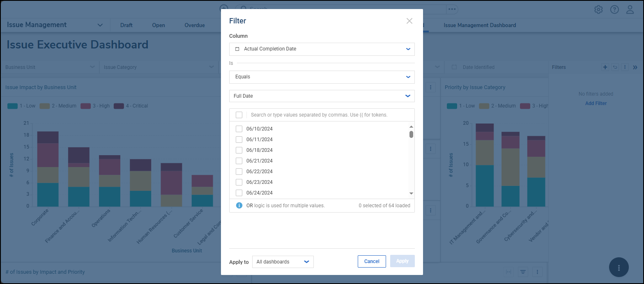The height and width of the screenshot is (284, 644).
Task: Click the reset arrow icon in Filters panel
Action: pos(615,67)
